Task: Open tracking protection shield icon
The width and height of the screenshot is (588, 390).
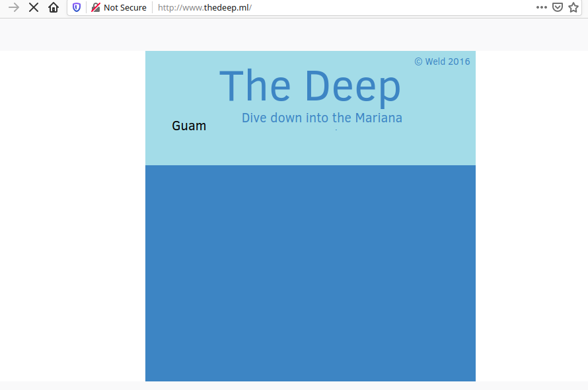Action: pyautogui.click(x=77, y=7)
